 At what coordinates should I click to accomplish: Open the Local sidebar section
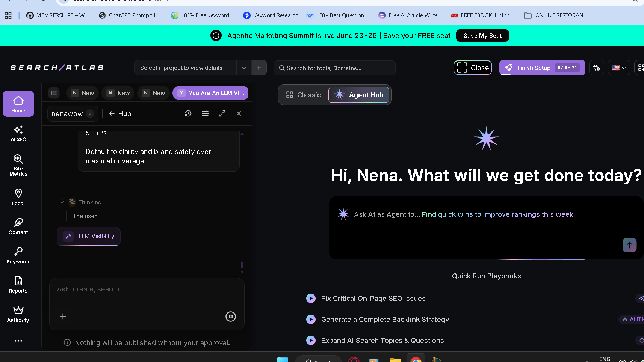tap(18, 197)
